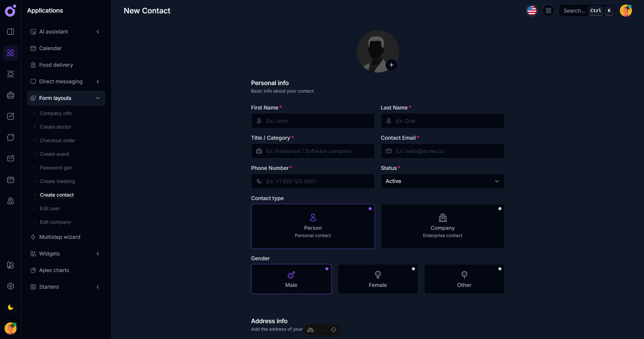Open the apps grid icon in top bar

pos(548,11)
